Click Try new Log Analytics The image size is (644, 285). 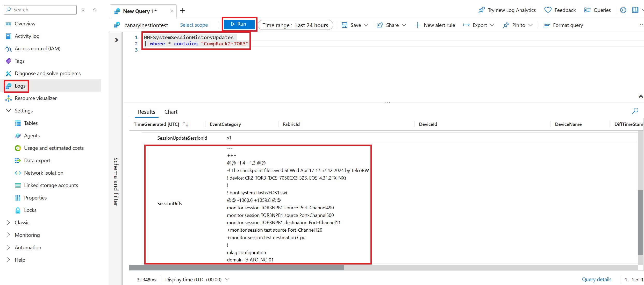[x=507, y=10]
